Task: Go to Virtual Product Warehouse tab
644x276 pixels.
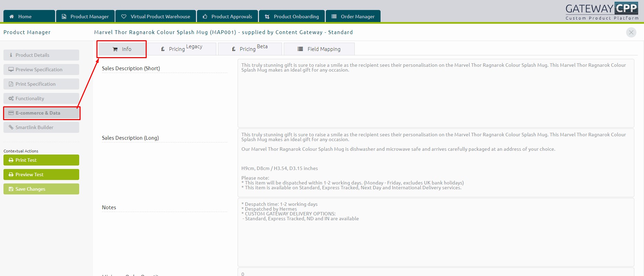Action: [156, 16]
